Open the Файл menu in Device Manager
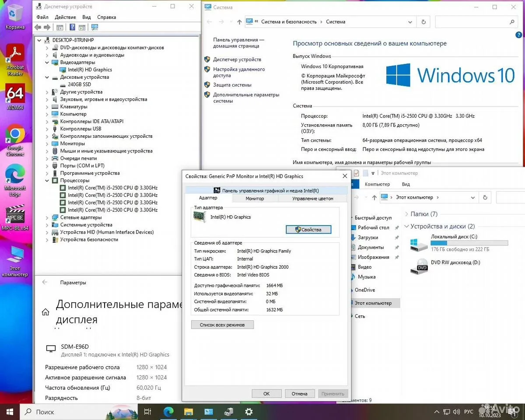 click(x=42, y=17)
